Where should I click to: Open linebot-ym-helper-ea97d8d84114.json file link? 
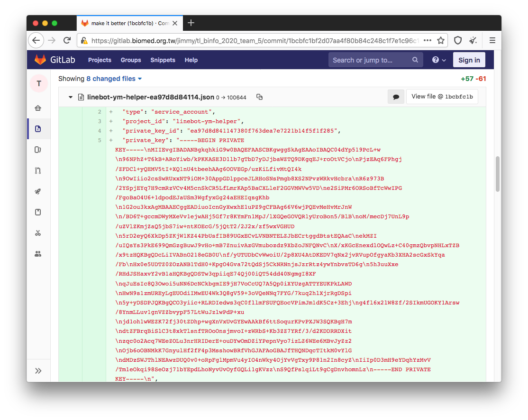[x=151, y=97]
